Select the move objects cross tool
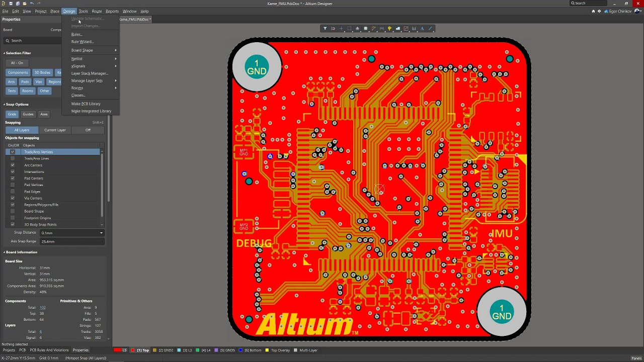644x362 pixels. 341,29
